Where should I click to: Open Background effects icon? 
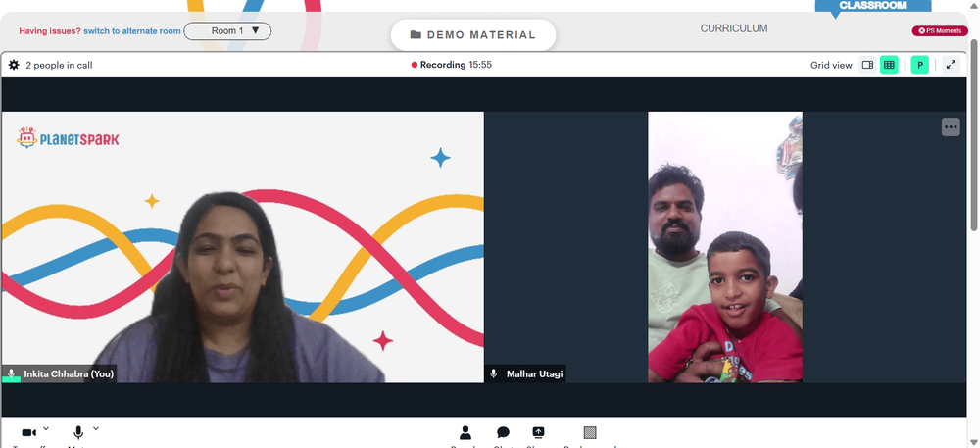[x=590, y=432]
